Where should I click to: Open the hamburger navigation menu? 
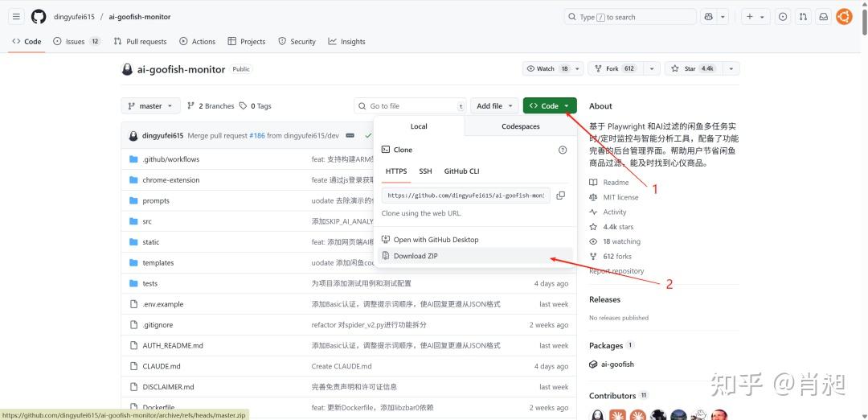16,17
